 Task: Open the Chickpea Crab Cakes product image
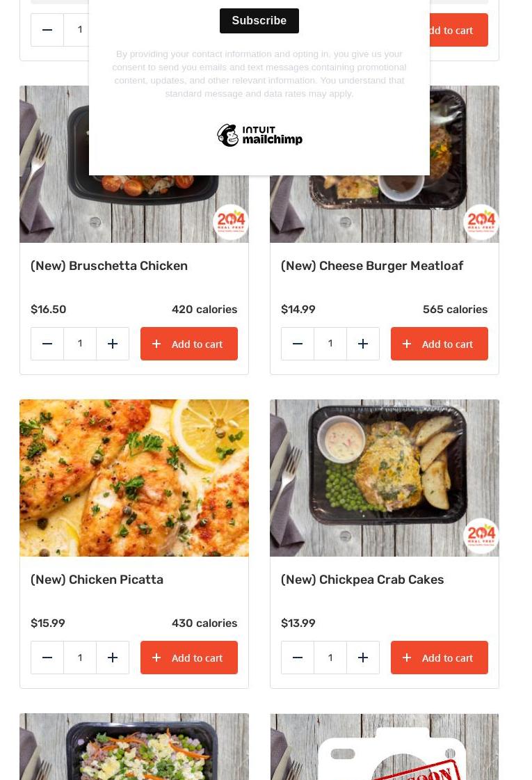(x=385, y=478)
